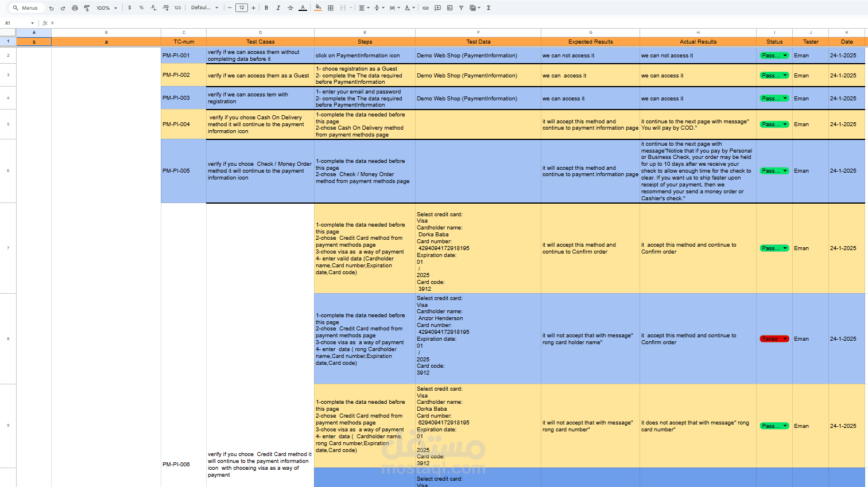Image resolution: width=868 pixels, height=487 pixels.
Task: Select the Status header cell
Action: [774, 42]
